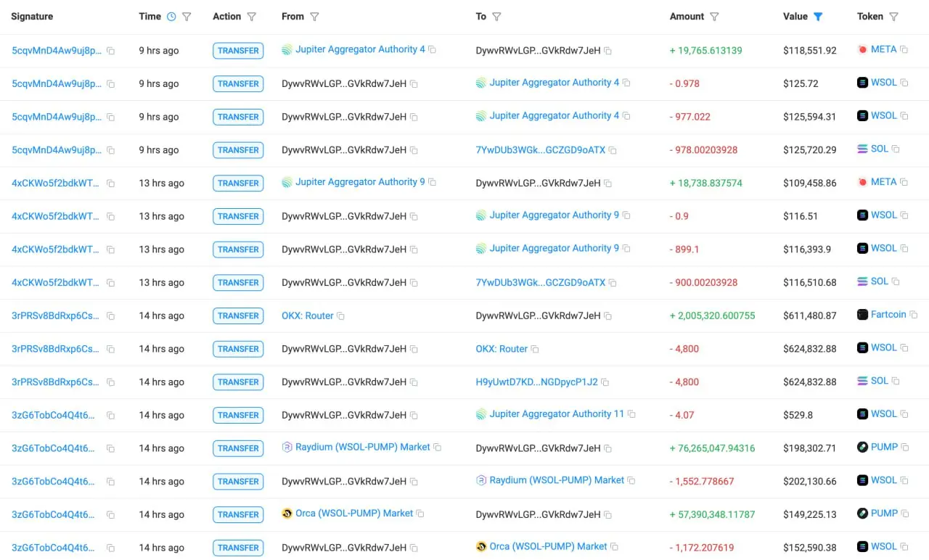Copy recipient address in the +19,765.613139 row

coord(608,51)
